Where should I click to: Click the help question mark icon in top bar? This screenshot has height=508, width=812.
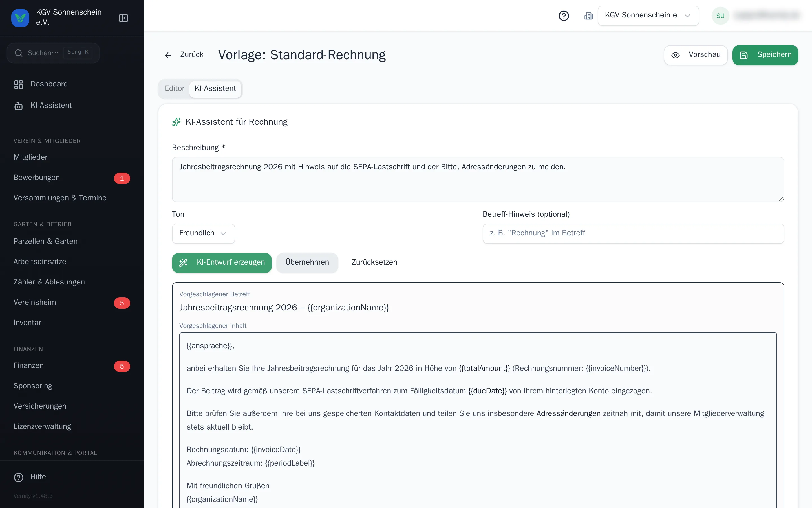[564, 16]
